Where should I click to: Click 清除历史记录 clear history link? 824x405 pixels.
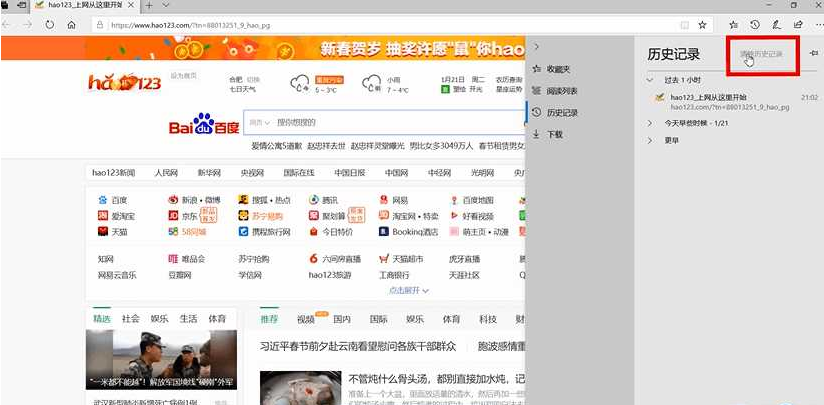click(761, 54)
